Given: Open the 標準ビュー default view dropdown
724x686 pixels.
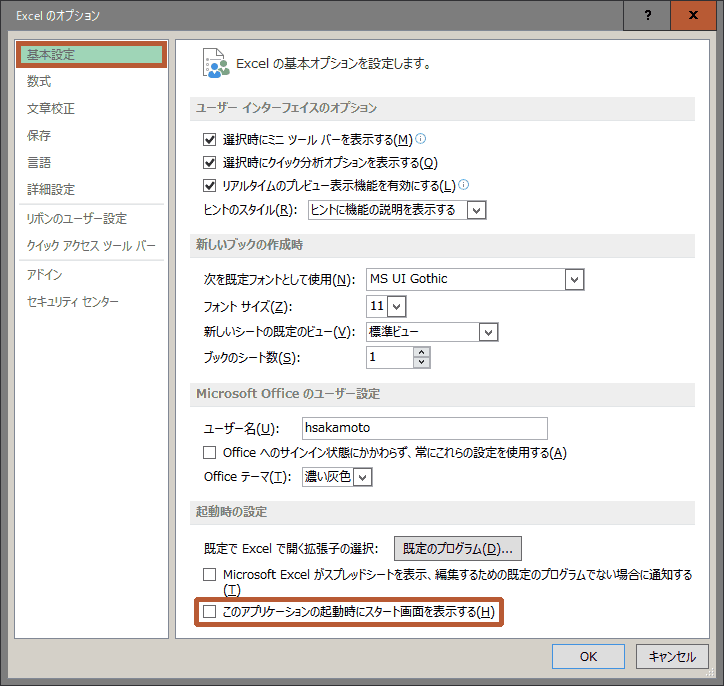Looking at the screenshot, I should (489, 332).
